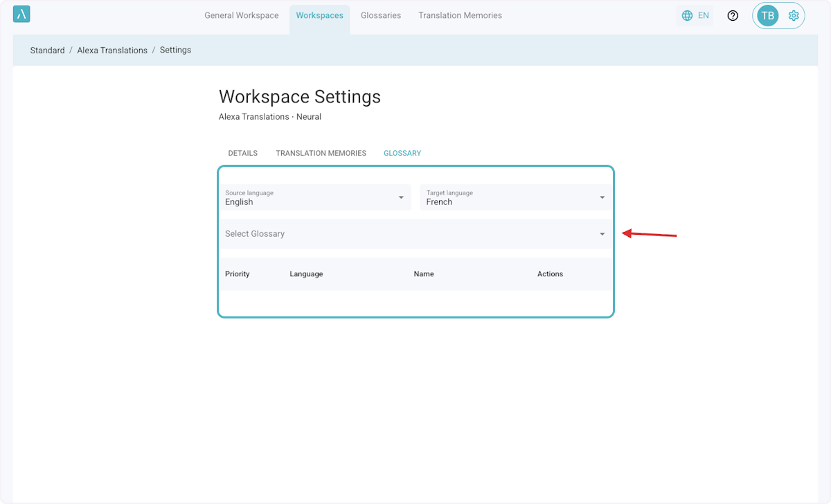Screen dimensions: 831x504
Task: Select the GLOSSARY settings tab
Action: tap(402, 153)
